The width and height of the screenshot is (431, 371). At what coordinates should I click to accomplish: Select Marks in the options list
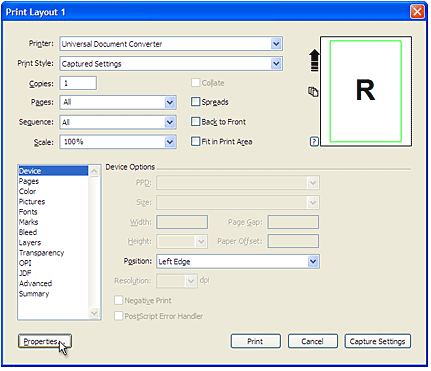(x=53, y=222)
